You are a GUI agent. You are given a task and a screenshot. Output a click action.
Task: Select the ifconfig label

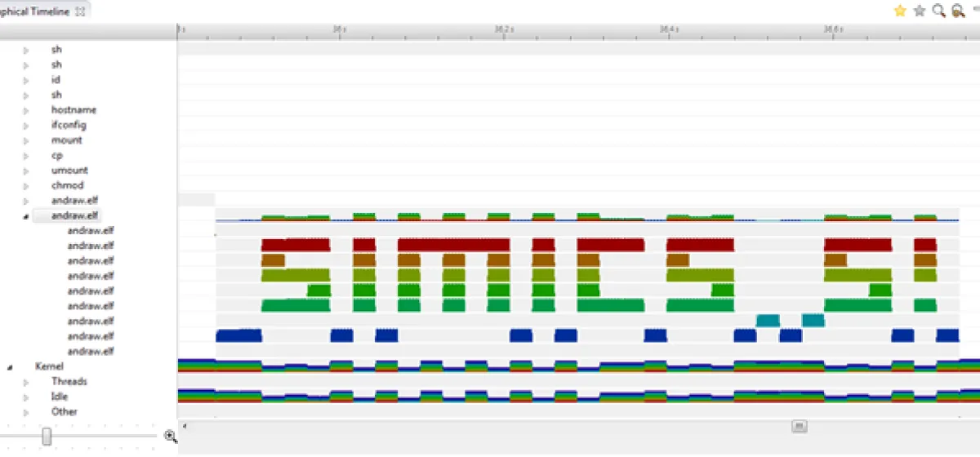click(69, 125)
